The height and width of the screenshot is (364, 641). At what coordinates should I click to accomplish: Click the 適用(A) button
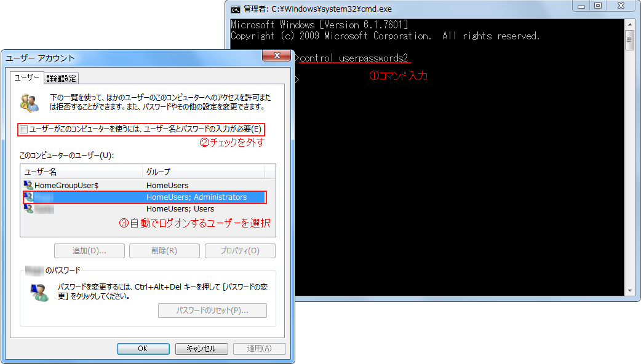click(259, 349)
